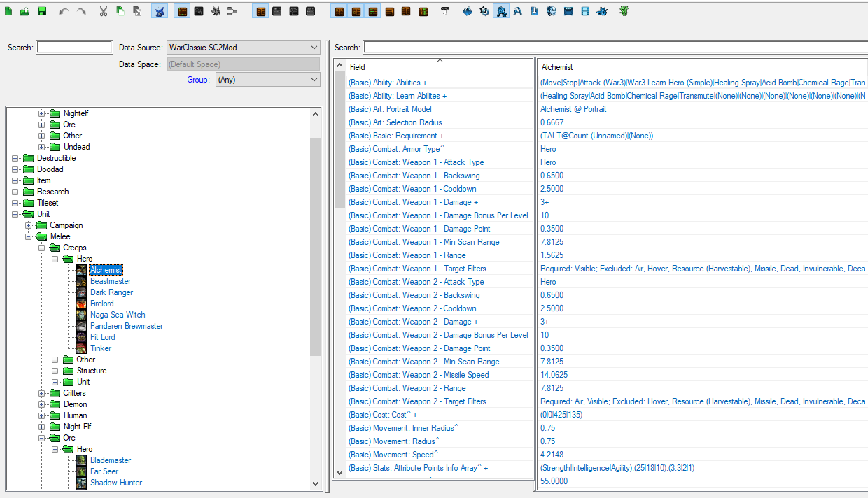Expand the Destructible folder in tree

[x=15, y=158]
